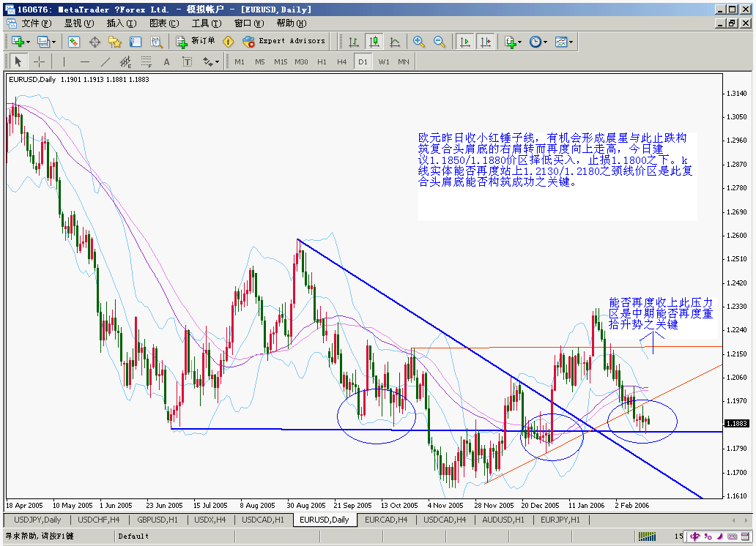
Task: Select the Cursor arrow tool
Action: tap(18, 61)
